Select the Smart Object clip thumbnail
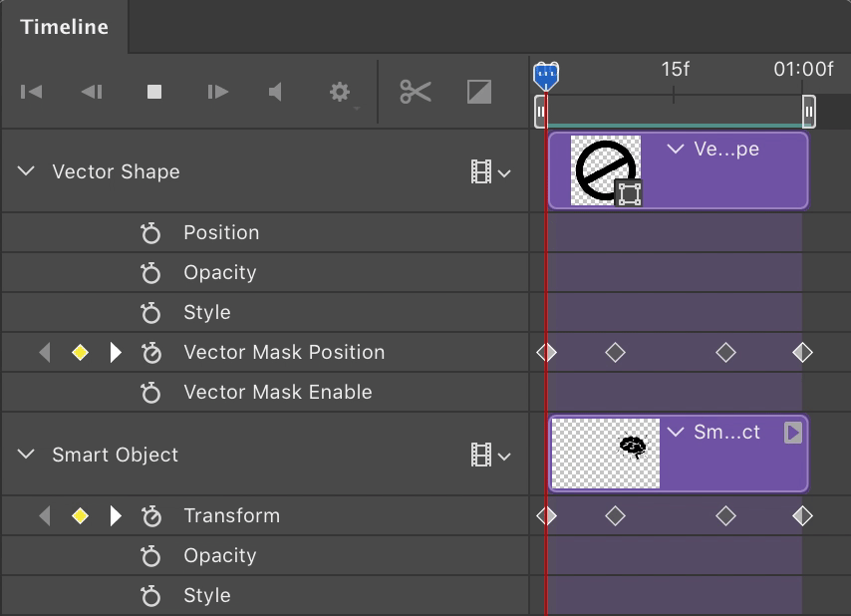851x616 pixels. 605,454
